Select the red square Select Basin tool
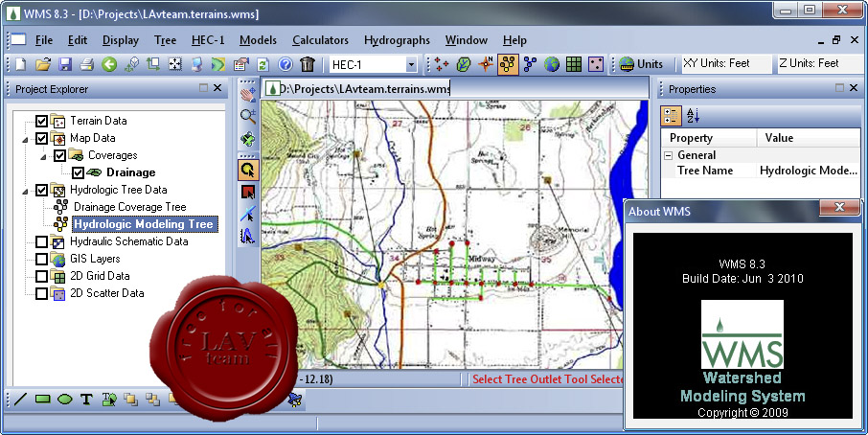This screenshot has width=868, height=435. [x=248, y=192]
